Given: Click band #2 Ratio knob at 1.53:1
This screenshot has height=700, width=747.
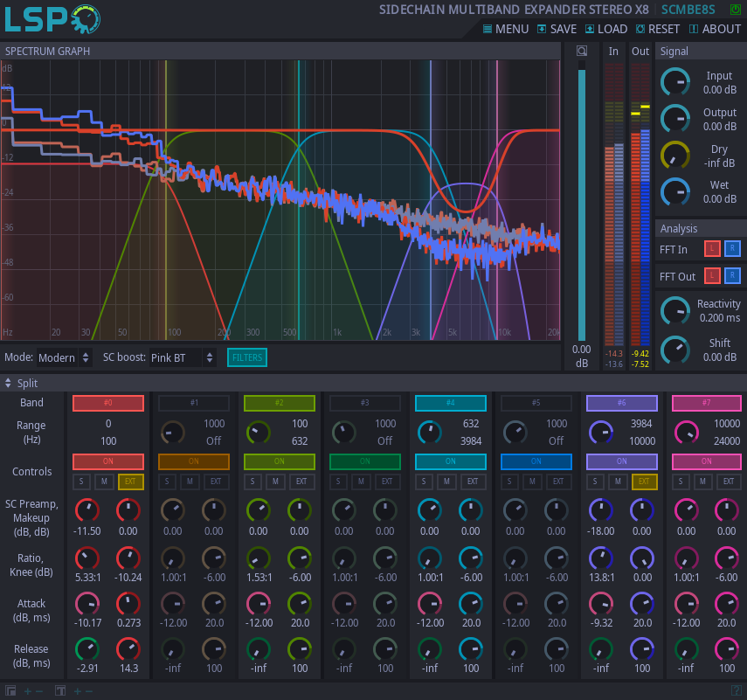Looking at the screenshot, I should [259, 558].
